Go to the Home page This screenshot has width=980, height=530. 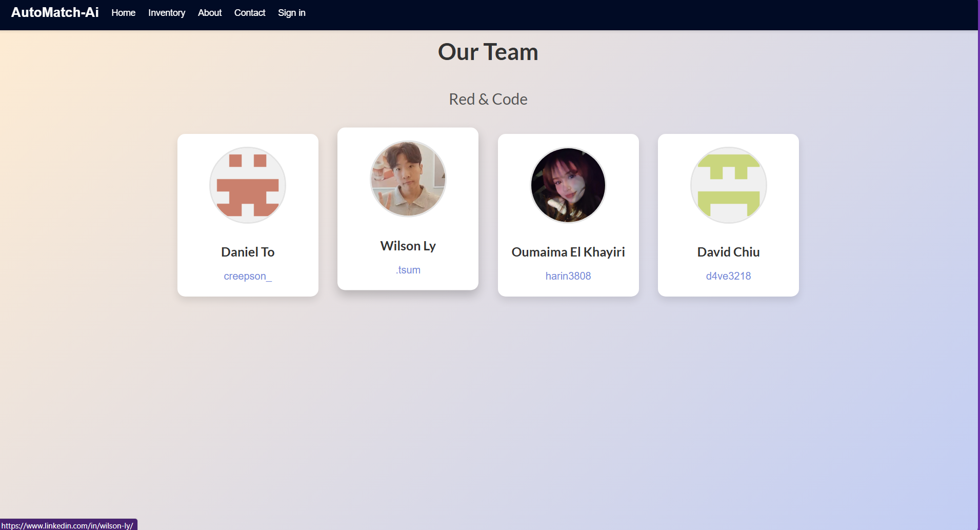coord(124,13)
